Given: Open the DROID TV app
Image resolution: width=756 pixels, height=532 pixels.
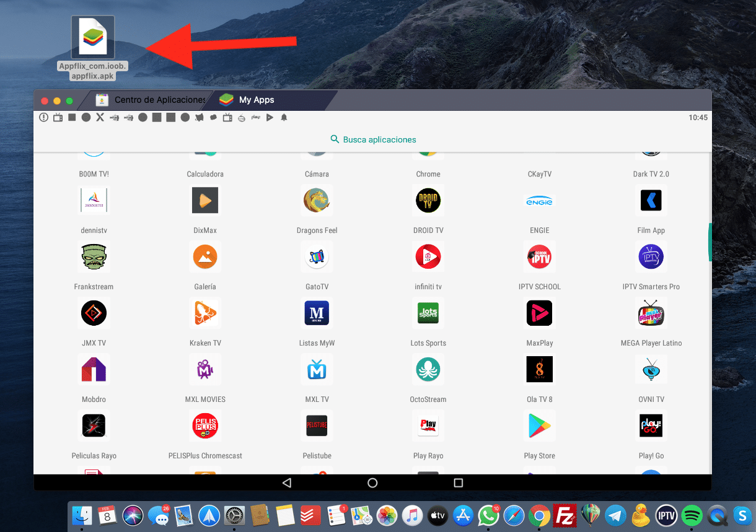Looking at the screenshot, I should coord(428,200).
